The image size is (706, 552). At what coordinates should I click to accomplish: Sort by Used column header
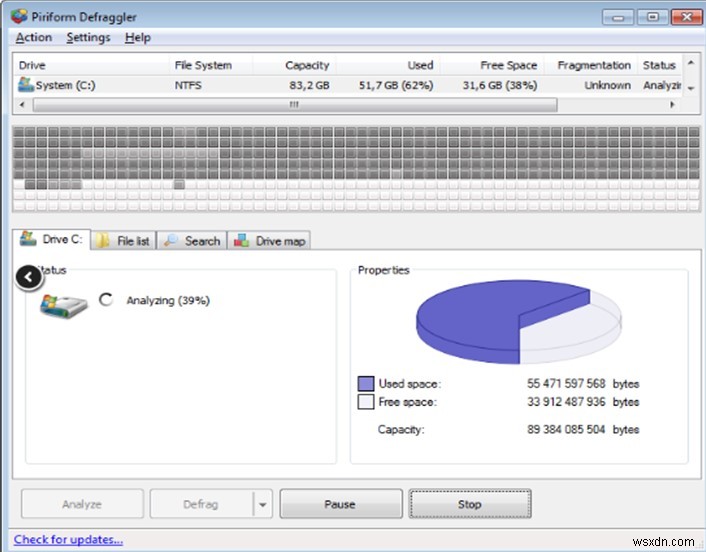pos(388,65)
